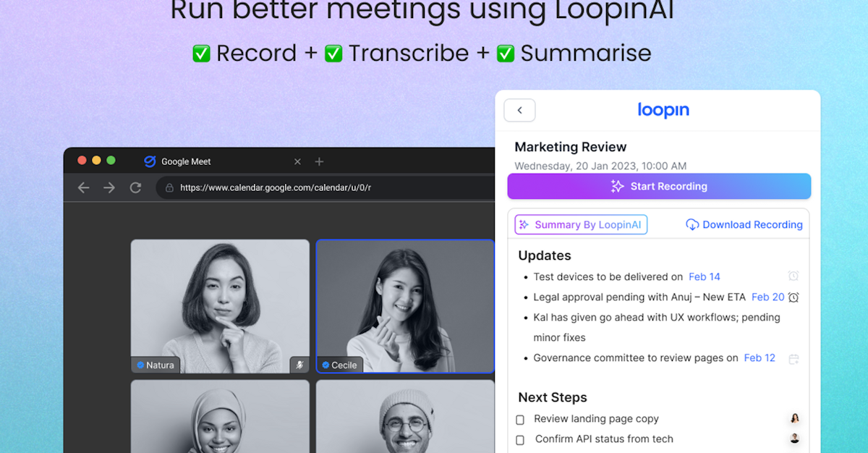
Task: Click the lock icon in address bar
Action: 169,187
